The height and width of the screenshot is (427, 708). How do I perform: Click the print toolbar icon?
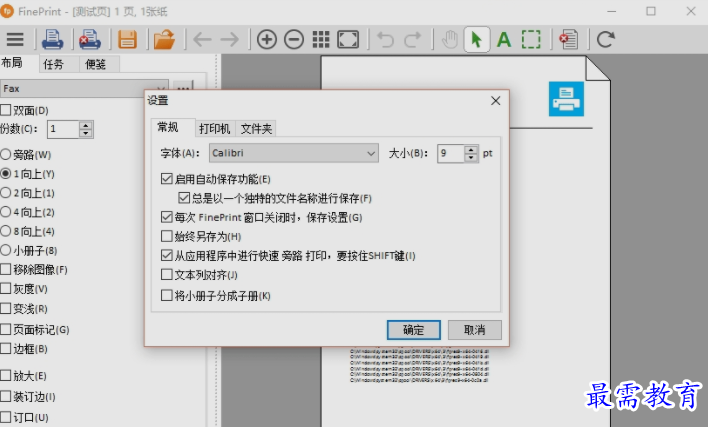pyautogui.click(x=52, y=40)
